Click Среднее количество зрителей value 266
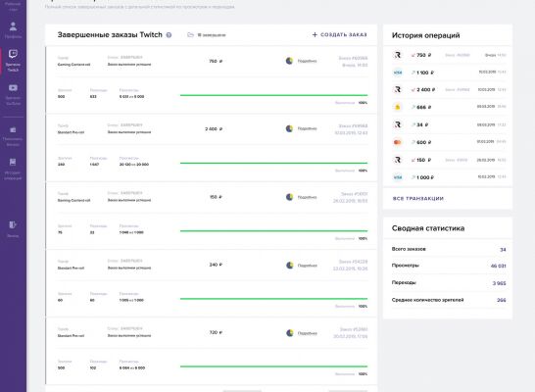 [x=502, y=300]
